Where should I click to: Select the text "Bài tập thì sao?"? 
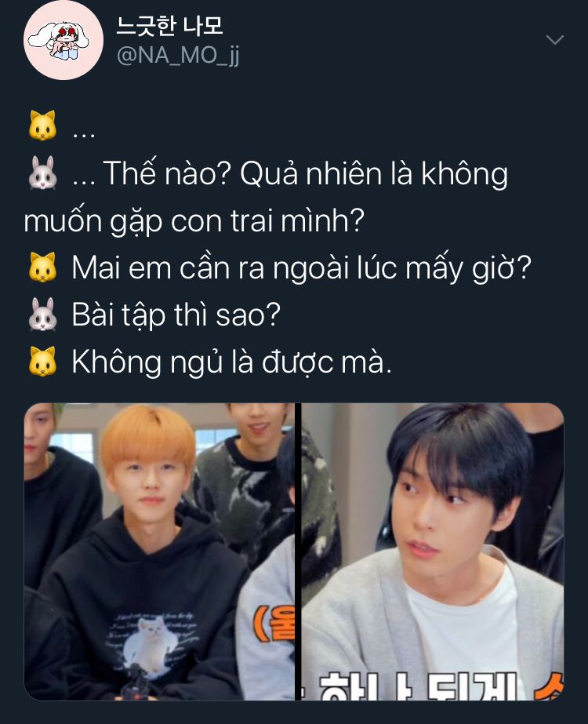[x=176, y=315]
